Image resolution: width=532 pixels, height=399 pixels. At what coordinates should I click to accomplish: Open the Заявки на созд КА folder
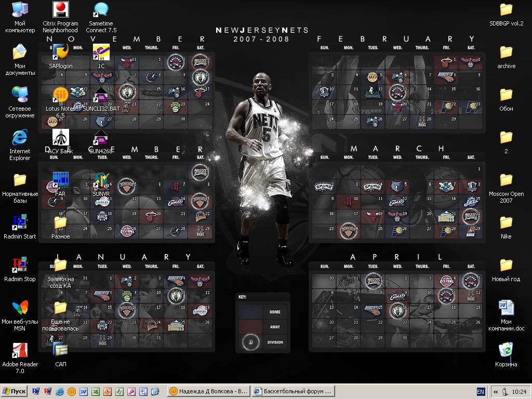(60, 273)
